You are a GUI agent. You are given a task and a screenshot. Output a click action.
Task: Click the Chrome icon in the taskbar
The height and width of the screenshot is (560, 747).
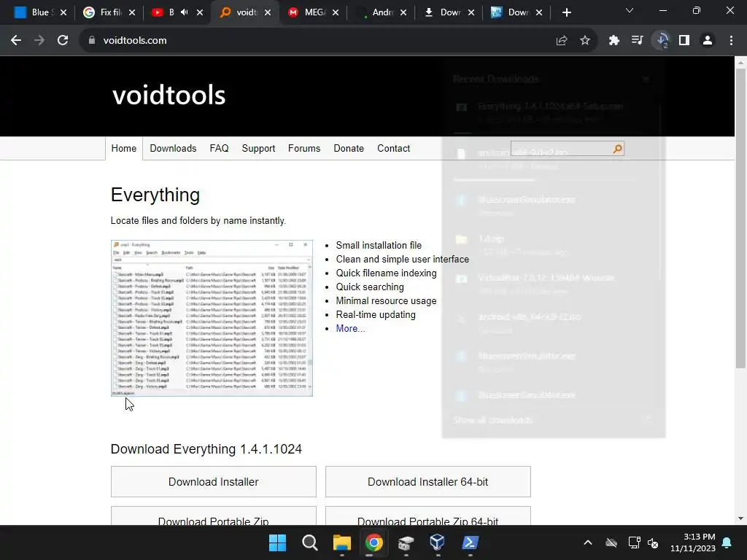374,542
